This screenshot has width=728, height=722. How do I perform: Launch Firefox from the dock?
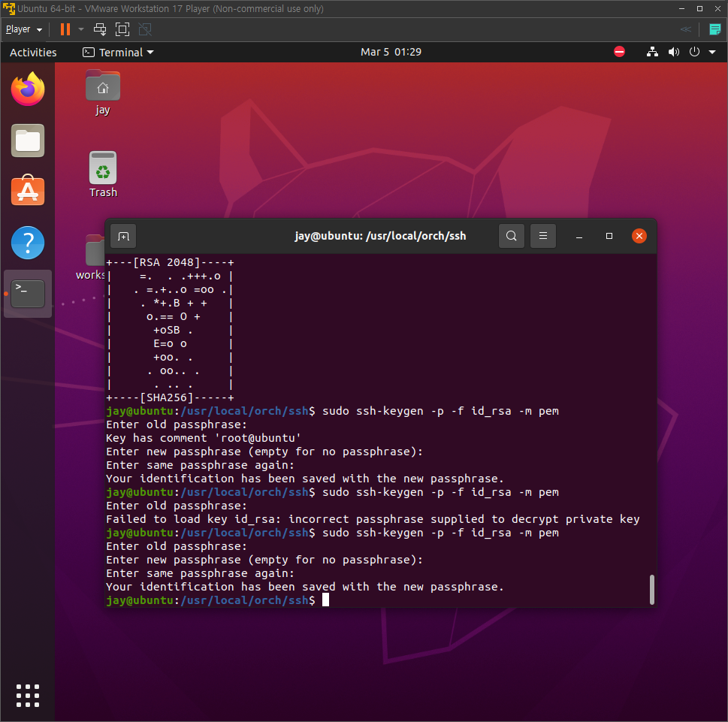[x=27, y=89]
